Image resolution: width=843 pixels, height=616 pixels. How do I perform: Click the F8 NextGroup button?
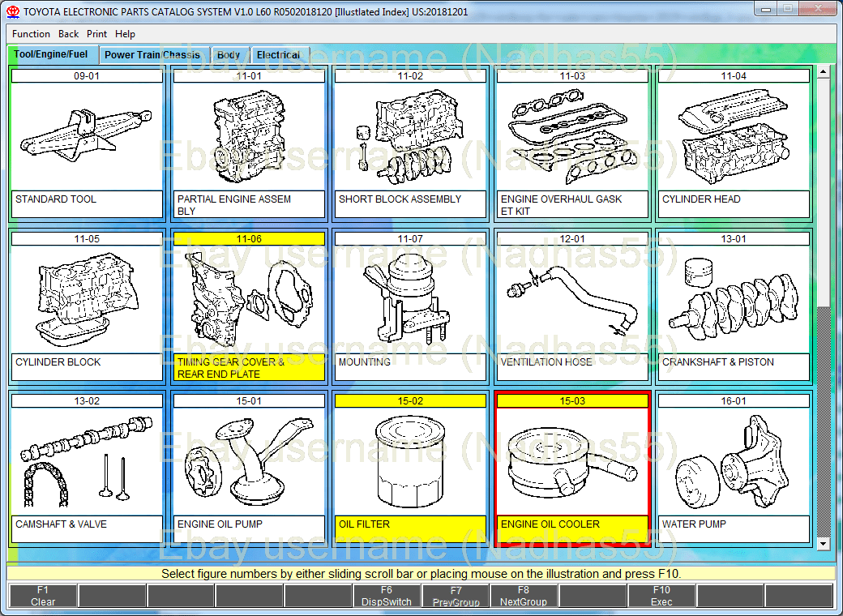524,596
